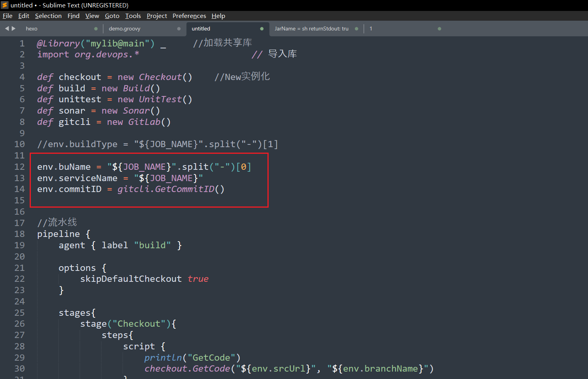Click Build() class name on line 5

[x=141, y=89]
